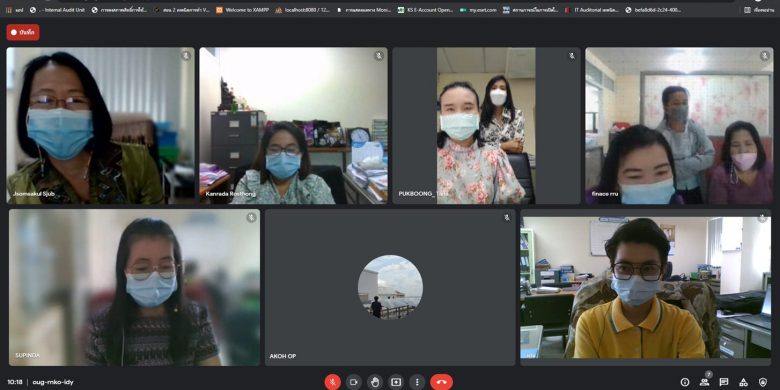Select the finace rru video tile

tap(680, 125)
